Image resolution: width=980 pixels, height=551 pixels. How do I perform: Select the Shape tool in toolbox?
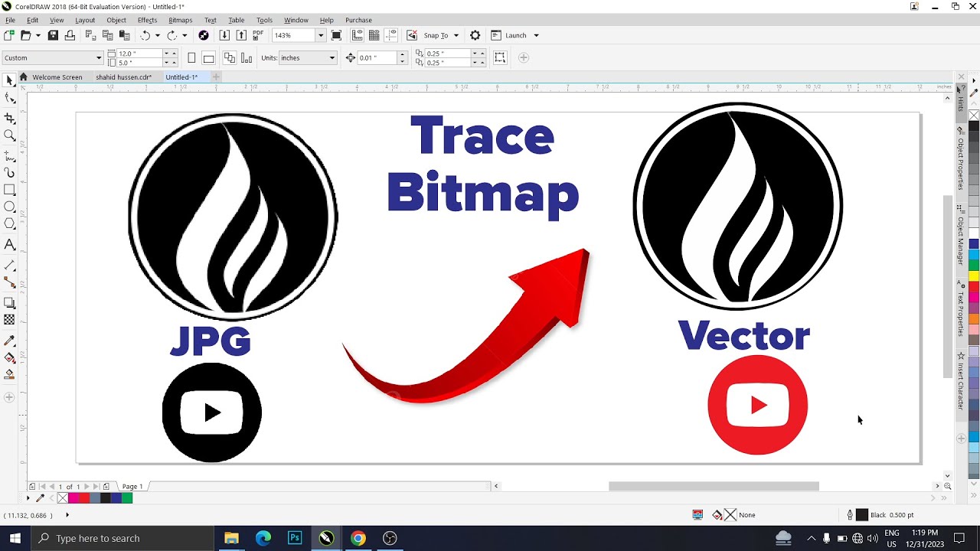[9, 98]
